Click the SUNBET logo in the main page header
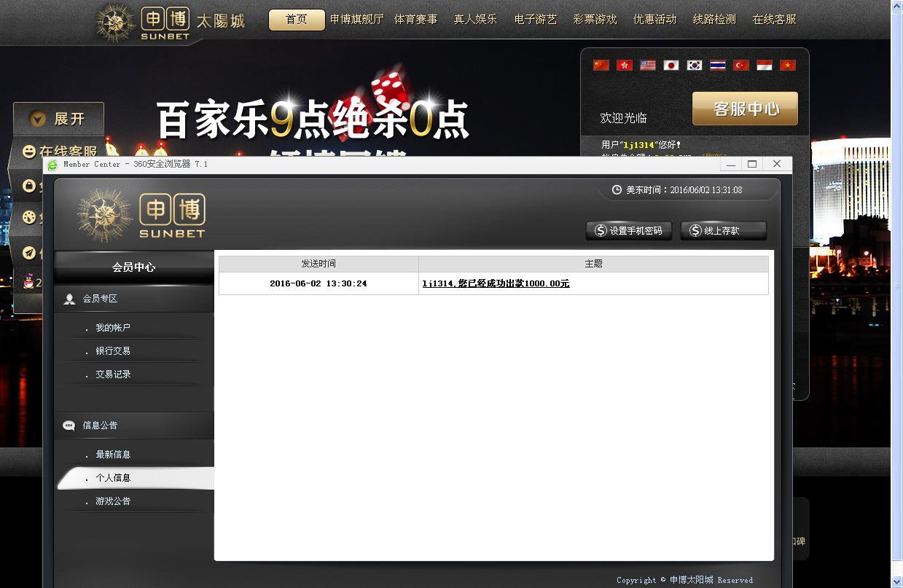Screen dimensions: 903x588 coord(170,23)
